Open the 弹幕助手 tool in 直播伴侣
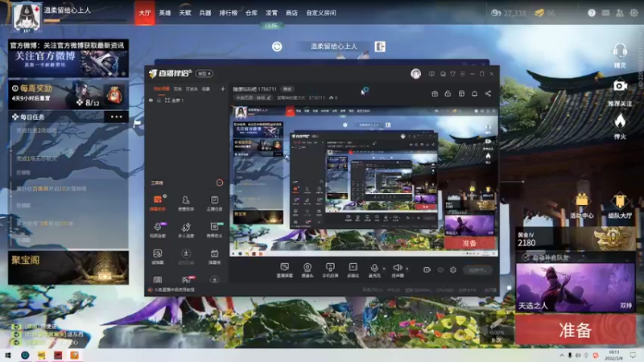The image size is (644, 362). point(157,203)
